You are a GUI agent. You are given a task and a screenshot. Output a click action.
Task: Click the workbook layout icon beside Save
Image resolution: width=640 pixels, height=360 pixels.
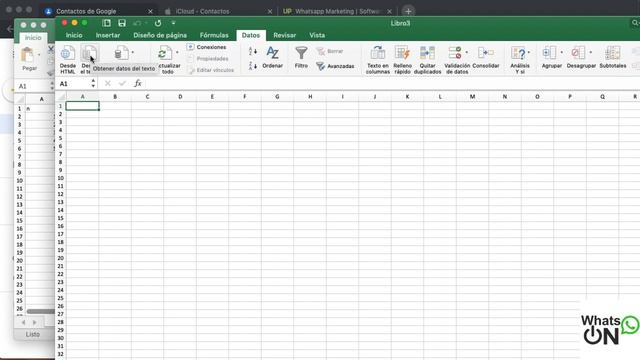point(107,23)
